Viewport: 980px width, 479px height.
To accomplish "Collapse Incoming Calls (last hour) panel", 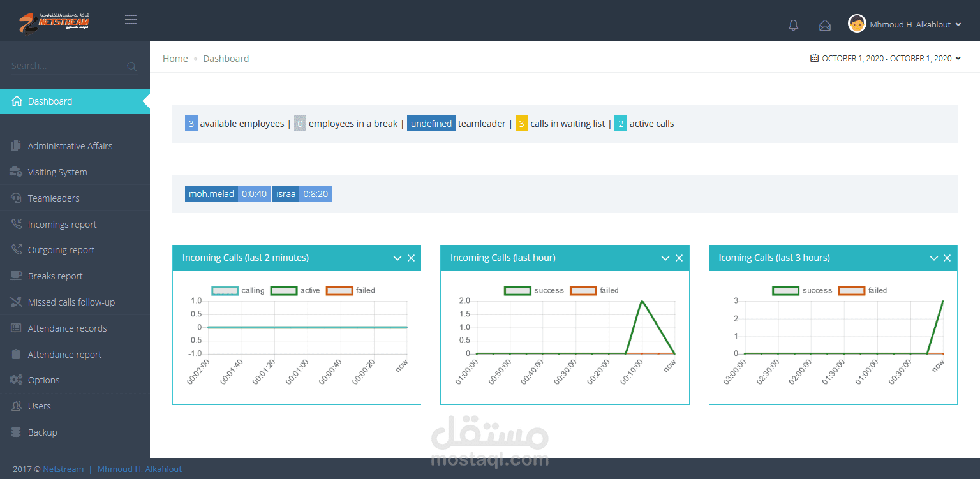I will pos(665,258).
